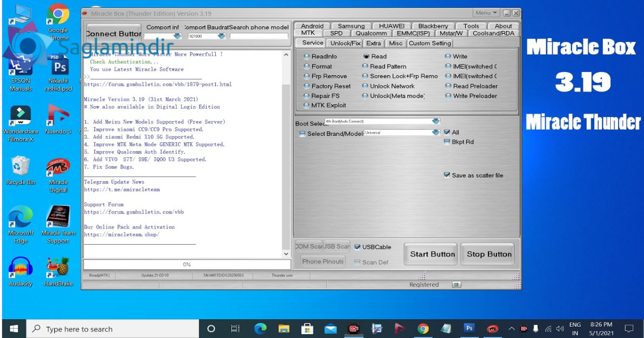Switch to Miracle Box taskbar icon
This screenshot has width=644, height=338.
click(x=493, y=328)
